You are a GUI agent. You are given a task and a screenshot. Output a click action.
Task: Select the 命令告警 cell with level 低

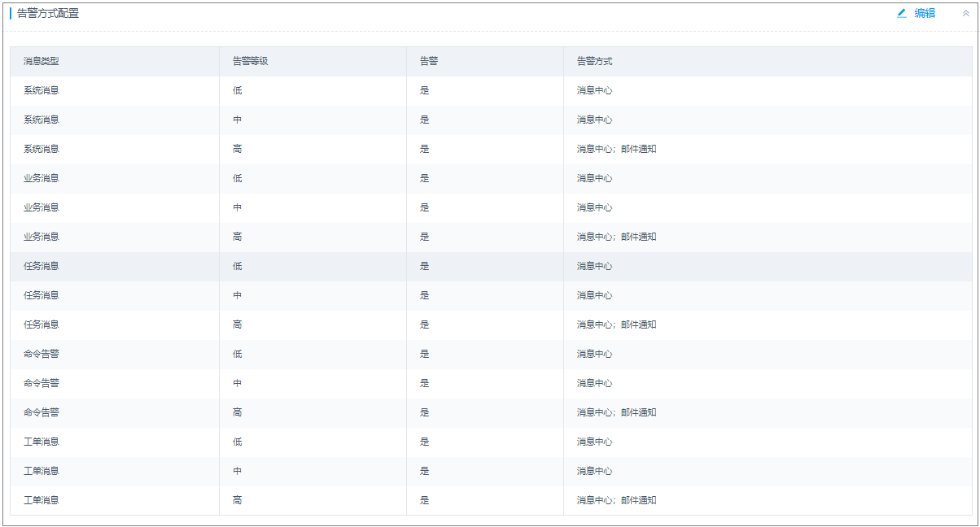click(x=41, y=354)
